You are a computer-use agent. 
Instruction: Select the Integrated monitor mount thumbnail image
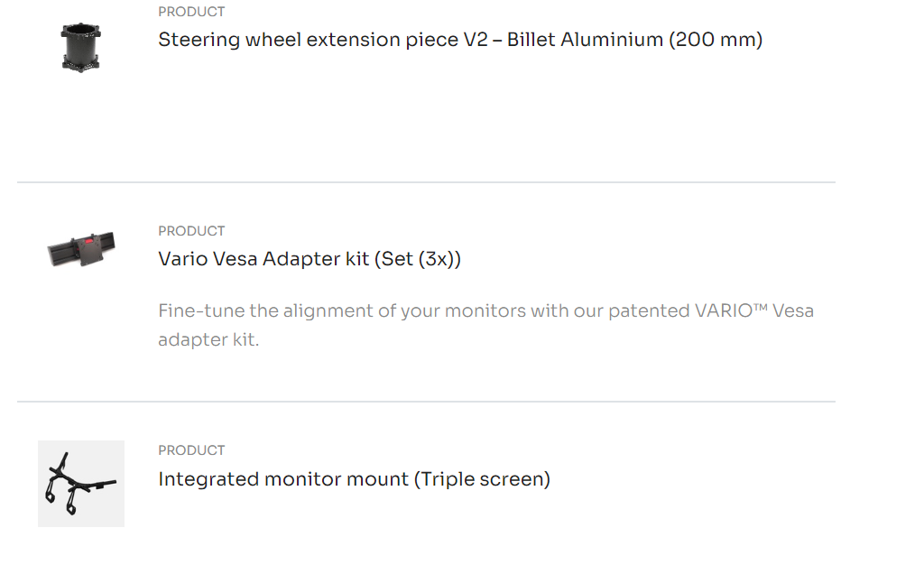[x=80, y=484]
